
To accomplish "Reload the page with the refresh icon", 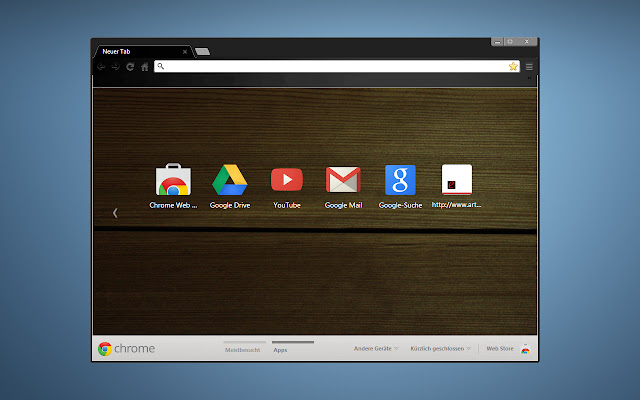I will tap(130, 67).
